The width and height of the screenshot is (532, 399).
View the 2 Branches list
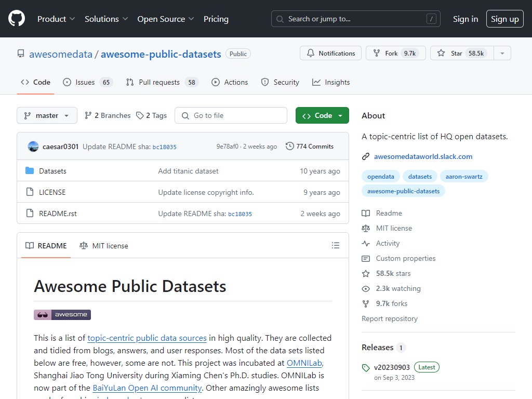point(108,115)
